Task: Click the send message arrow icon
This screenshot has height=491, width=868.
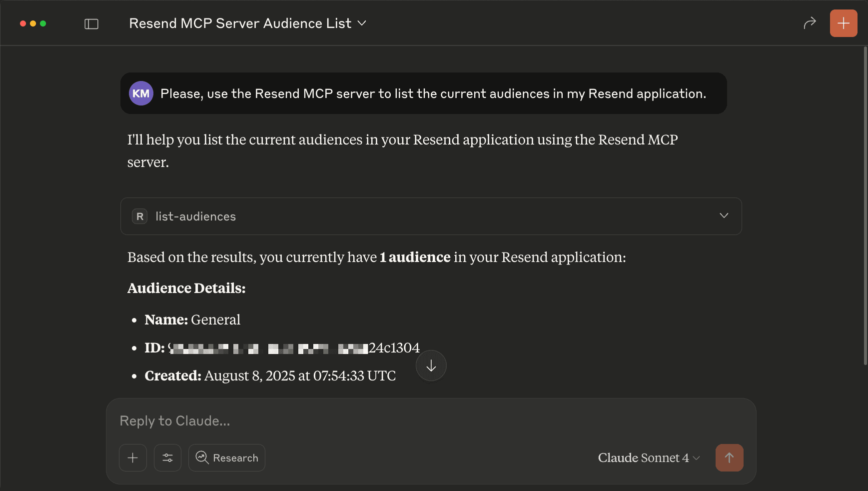Action: (730, 457)
